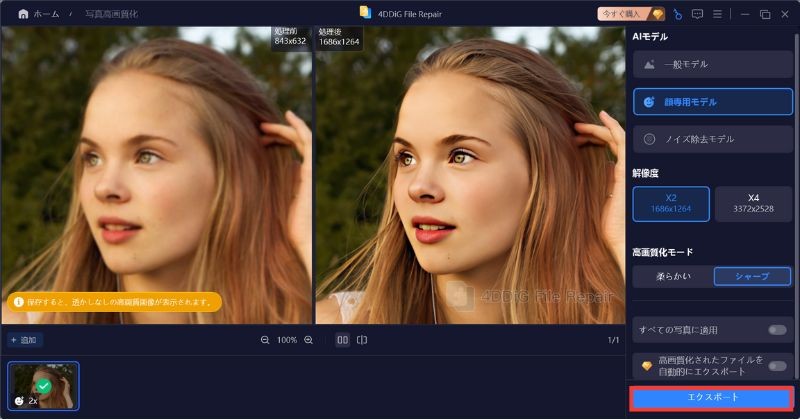The height and width of the screenshot is (419, 800).
Task: Click the 4DDiG File Repair app logo
Action: pyautogui.click(x=365, y=13)
